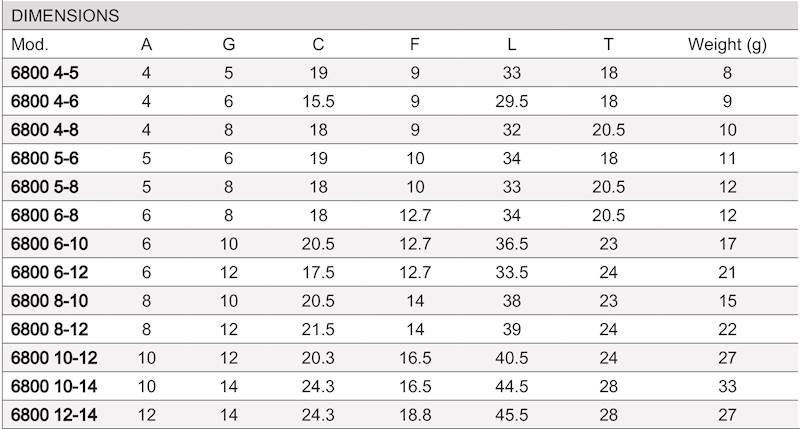This screenshot has height=429, width=800.
Task: Select the 45.5 cell in column L
Action: click(x=512, y=414)
